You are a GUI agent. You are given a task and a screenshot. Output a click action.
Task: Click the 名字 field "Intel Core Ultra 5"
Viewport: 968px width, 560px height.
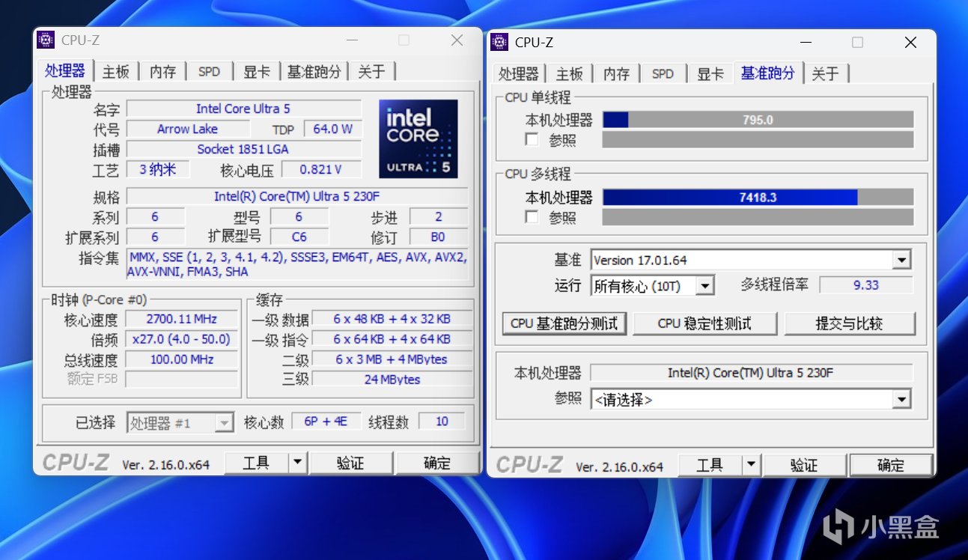point(243,109)
